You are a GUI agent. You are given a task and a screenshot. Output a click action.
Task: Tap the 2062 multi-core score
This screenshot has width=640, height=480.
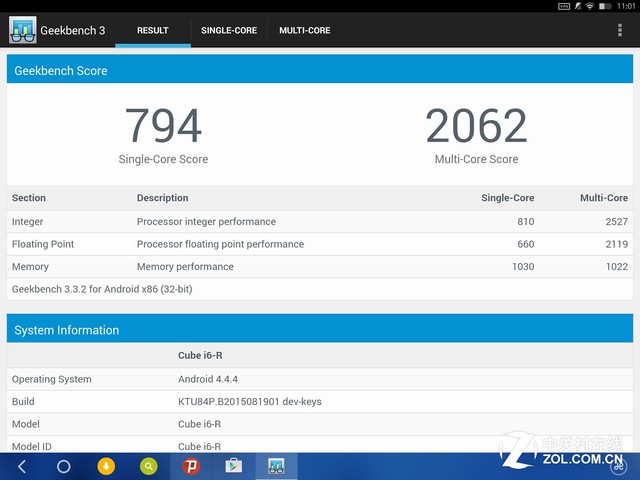coord(476,126)
